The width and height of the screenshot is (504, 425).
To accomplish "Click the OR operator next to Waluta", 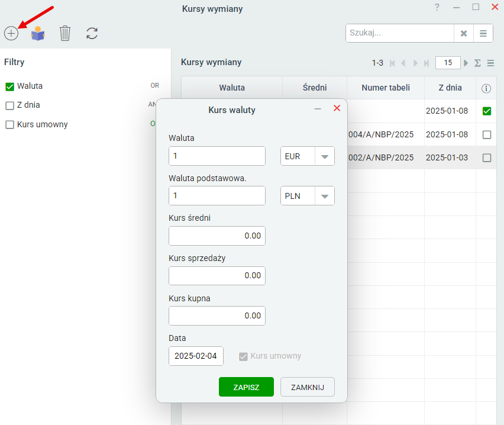I will click(154, 86).
